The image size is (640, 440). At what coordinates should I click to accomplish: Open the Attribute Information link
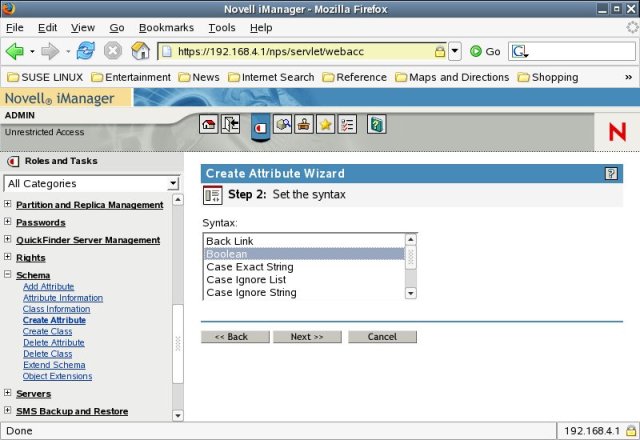(63, 298)
